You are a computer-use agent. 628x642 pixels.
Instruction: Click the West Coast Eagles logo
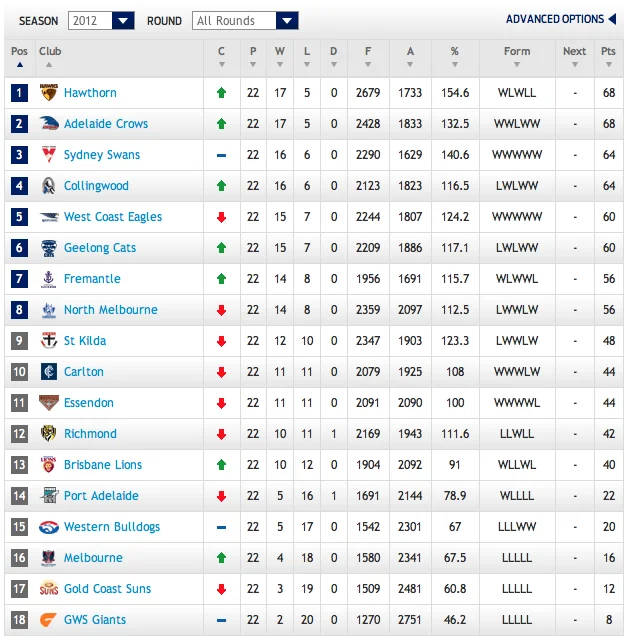pyautogui.click(x=49, y=217)
